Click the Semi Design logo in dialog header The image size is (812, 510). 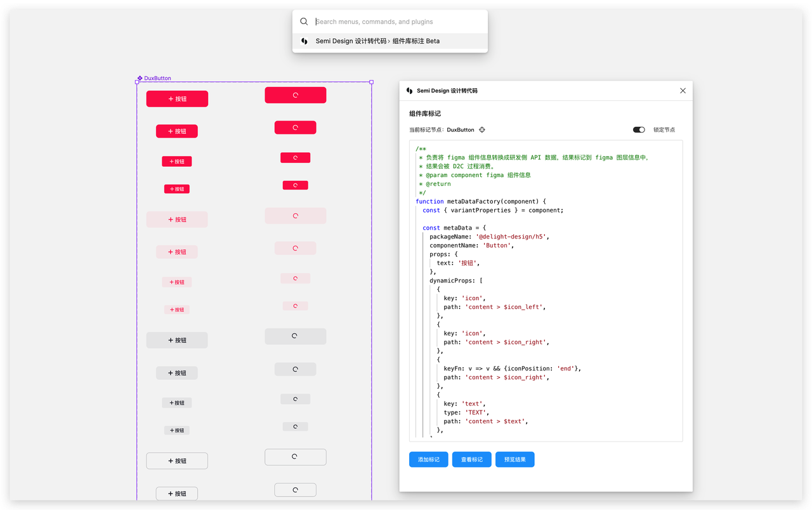tap(409, 90)
